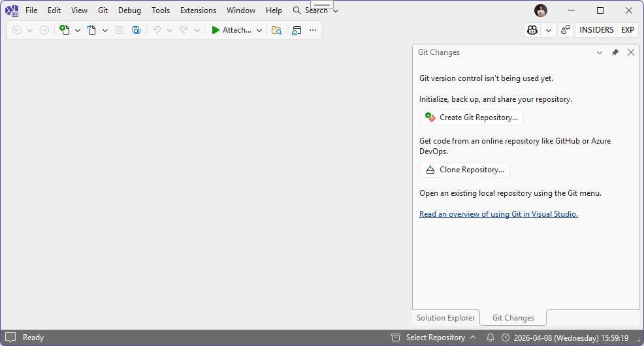Expand the Search box dropdown arrow

coord(336,10)
